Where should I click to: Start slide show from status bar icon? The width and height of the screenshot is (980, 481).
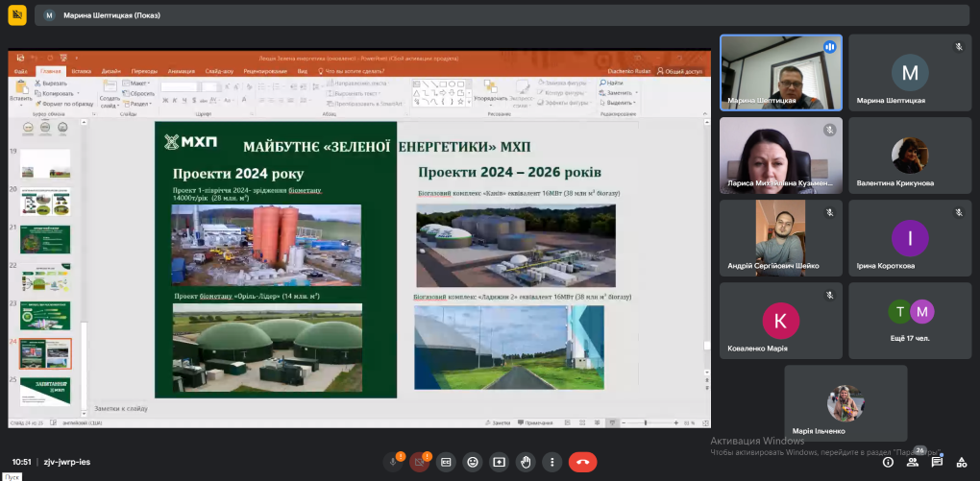613,422
